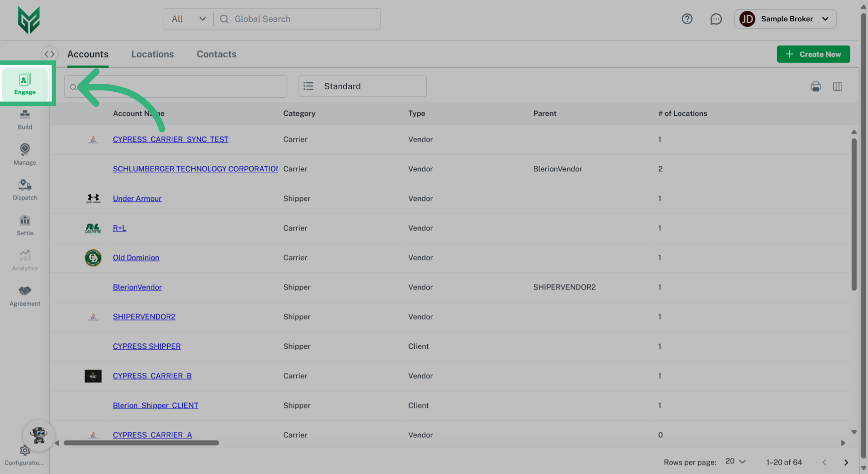868x474 pixels.
Task: Open the Agreement section
Action: (25, 296)
